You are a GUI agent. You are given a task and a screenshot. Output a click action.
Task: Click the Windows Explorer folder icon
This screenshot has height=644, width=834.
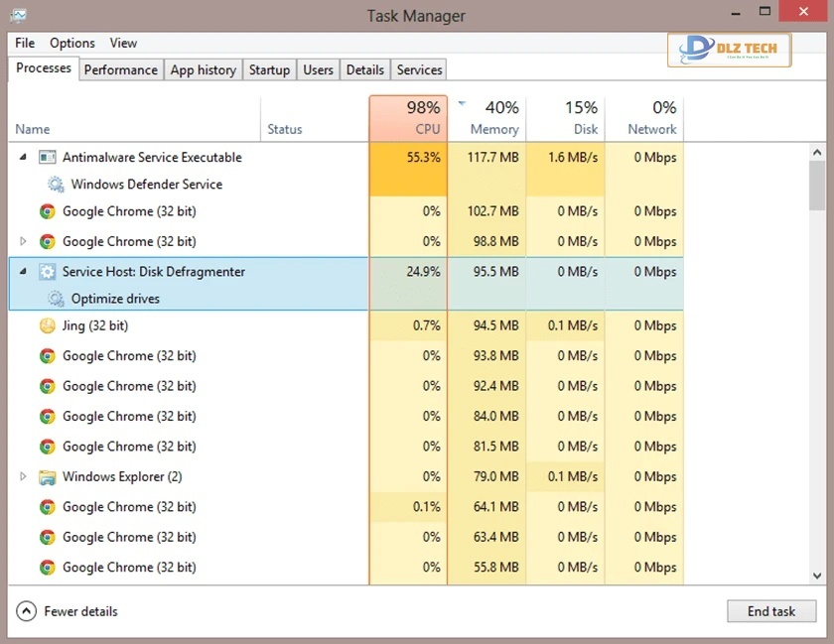[47, 476]
